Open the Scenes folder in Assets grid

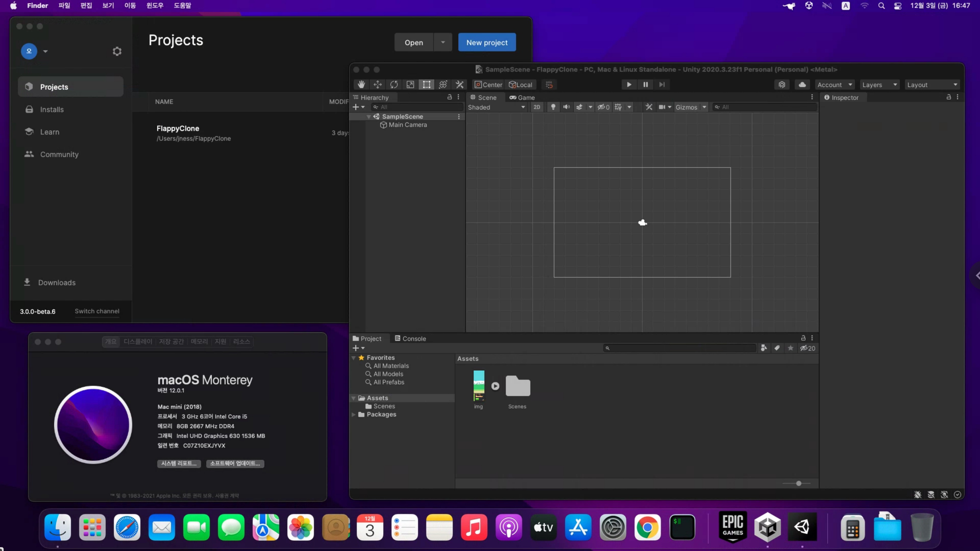coord(518,386)
